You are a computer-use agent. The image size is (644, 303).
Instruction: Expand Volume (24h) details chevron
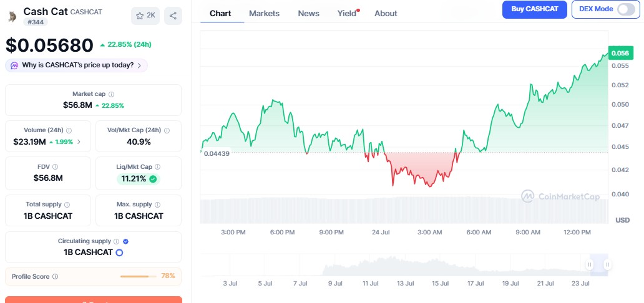click(x=79, y=142)
